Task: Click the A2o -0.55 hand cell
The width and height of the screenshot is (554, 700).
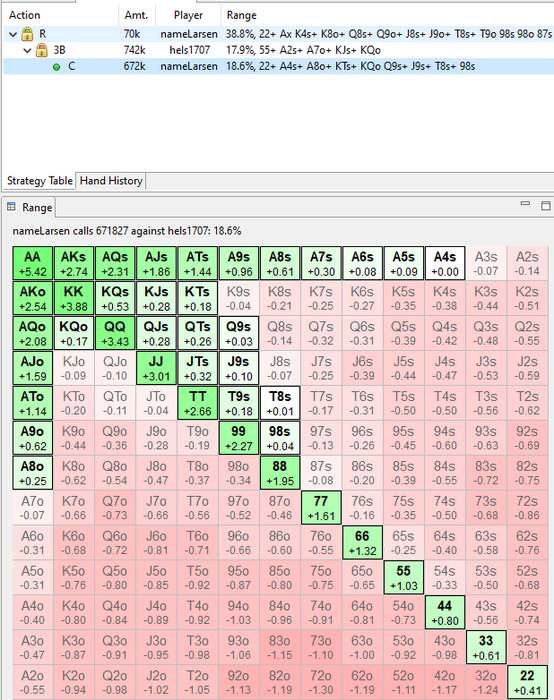Action: [33, 682]
